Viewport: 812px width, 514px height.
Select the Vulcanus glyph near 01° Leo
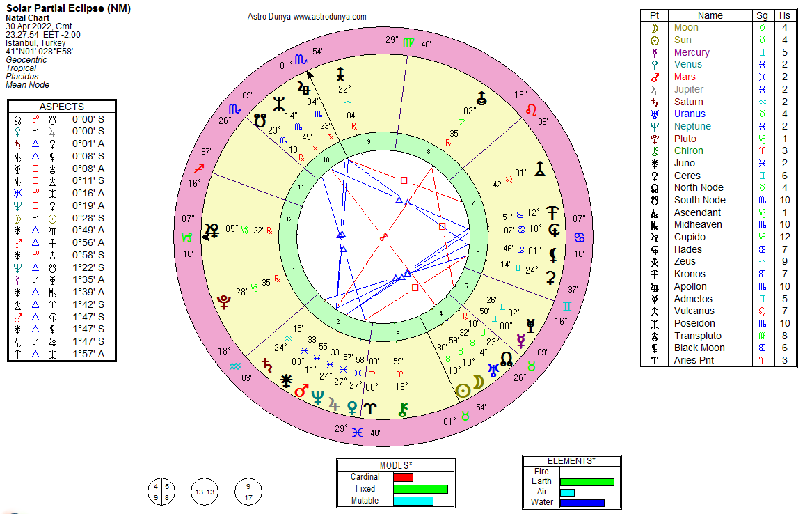[540, 169]
